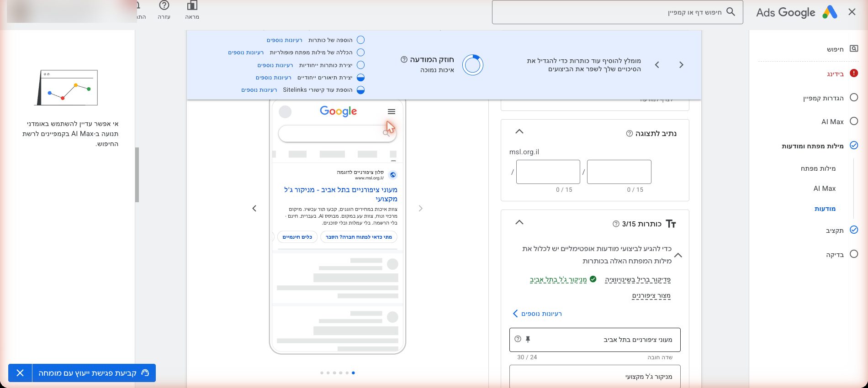The image size is (868, 388).
Task: Select the last blue preview pagination dot
Action: pyautogui.click(x=353, y=373)
